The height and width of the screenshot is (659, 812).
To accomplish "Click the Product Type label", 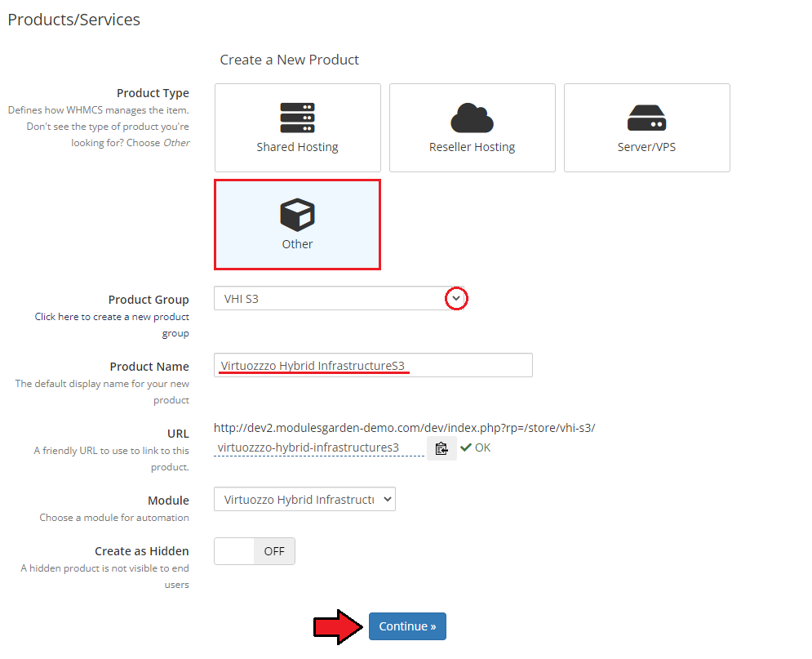I will [153, 93].
